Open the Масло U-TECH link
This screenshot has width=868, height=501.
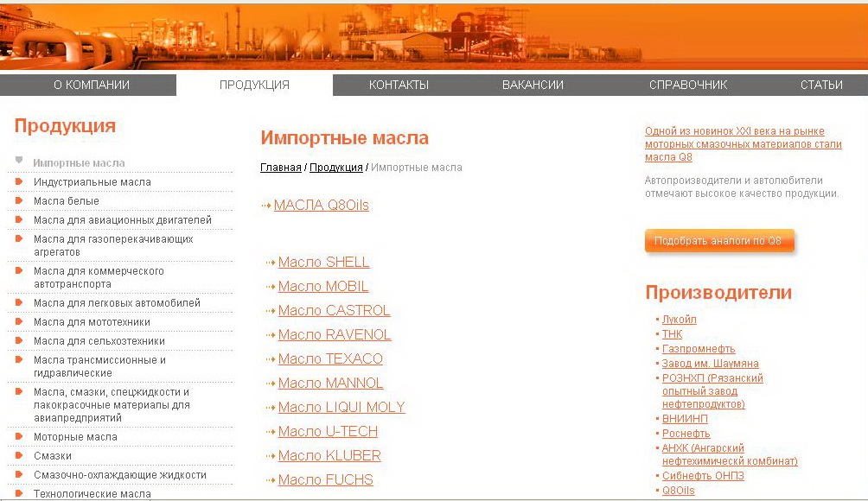[x=328, y=431]
